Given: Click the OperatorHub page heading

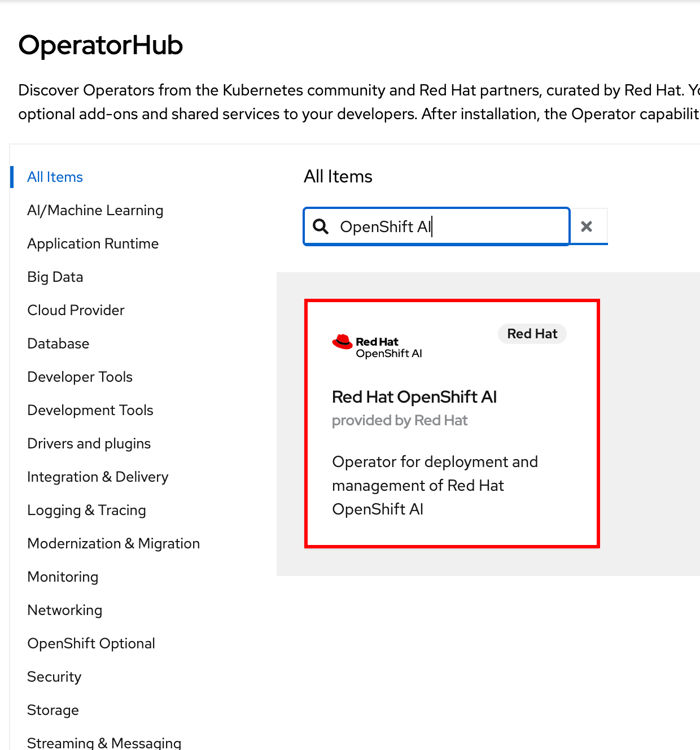Looking at the screenshot, I should tap(100, 45).
